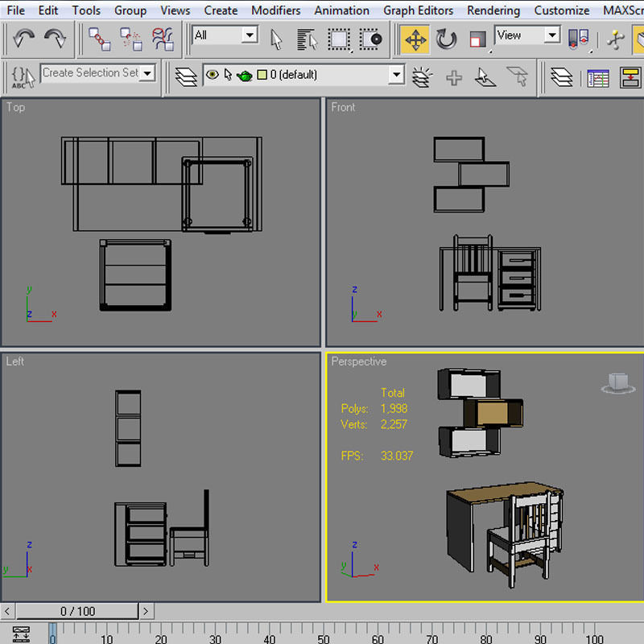Screen dimensions: 644x644
Task: Click the Perspective ViewCube
Action: 618,383
